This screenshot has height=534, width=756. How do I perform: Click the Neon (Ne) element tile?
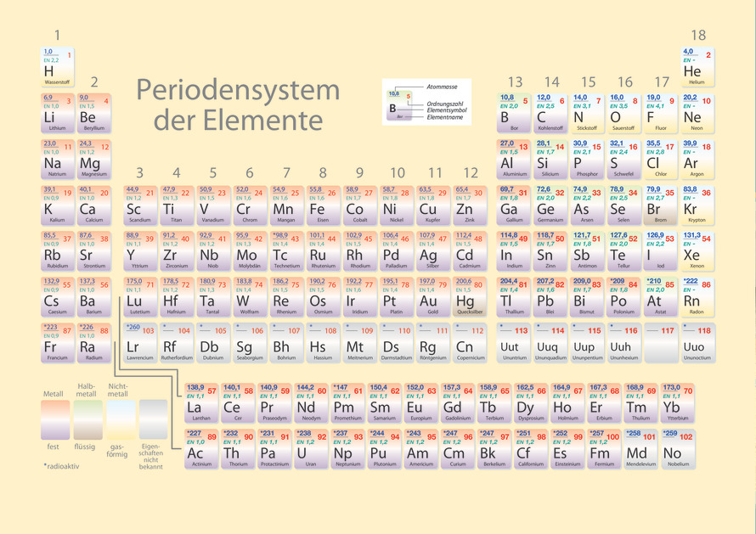pyautogui.click(x=697, y=113)
